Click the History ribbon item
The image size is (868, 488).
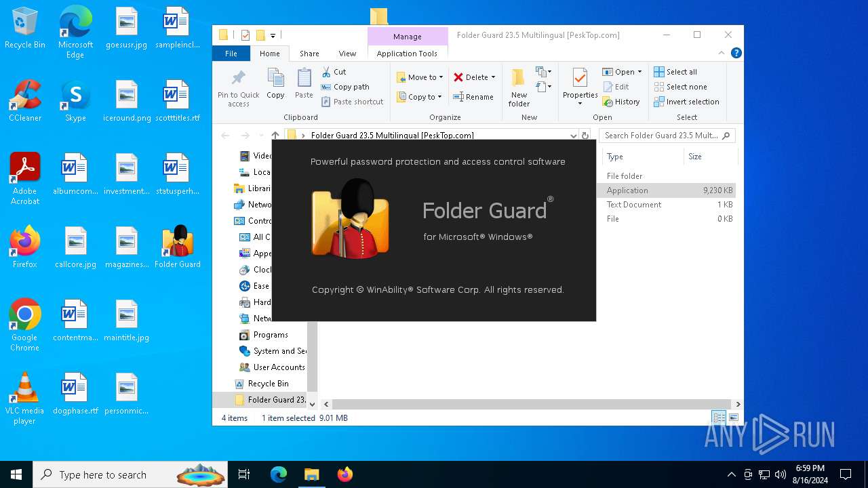[x=620, y=102]
